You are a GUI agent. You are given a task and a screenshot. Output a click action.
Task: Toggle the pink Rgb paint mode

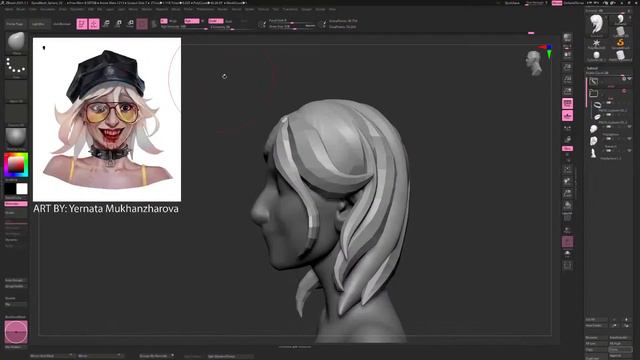191,21
